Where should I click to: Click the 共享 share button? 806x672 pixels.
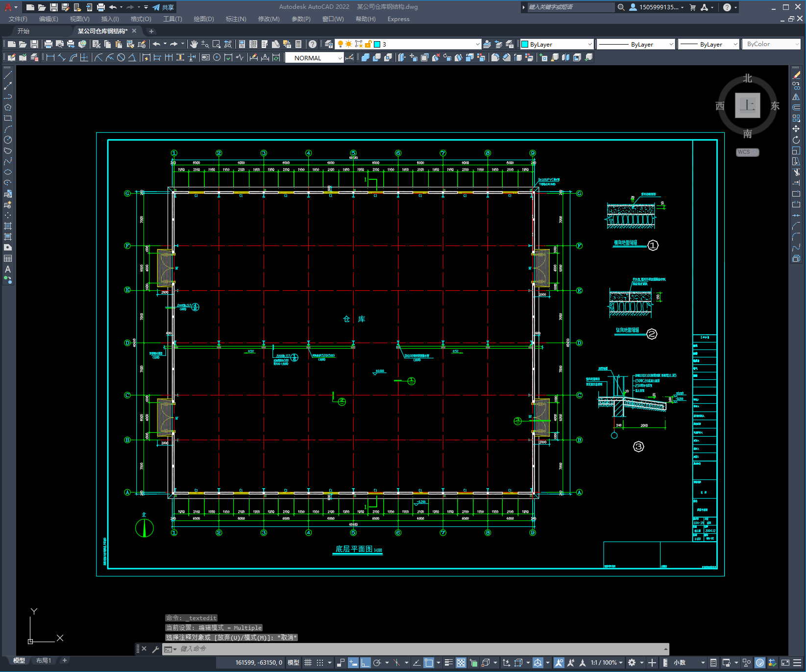pos(163,7)
